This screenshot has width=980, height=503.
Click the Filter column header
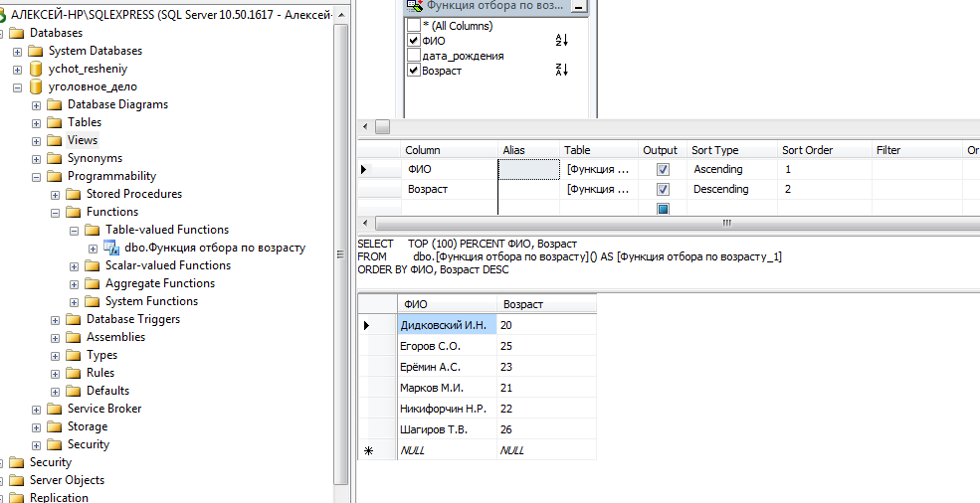tap(917, 150)
